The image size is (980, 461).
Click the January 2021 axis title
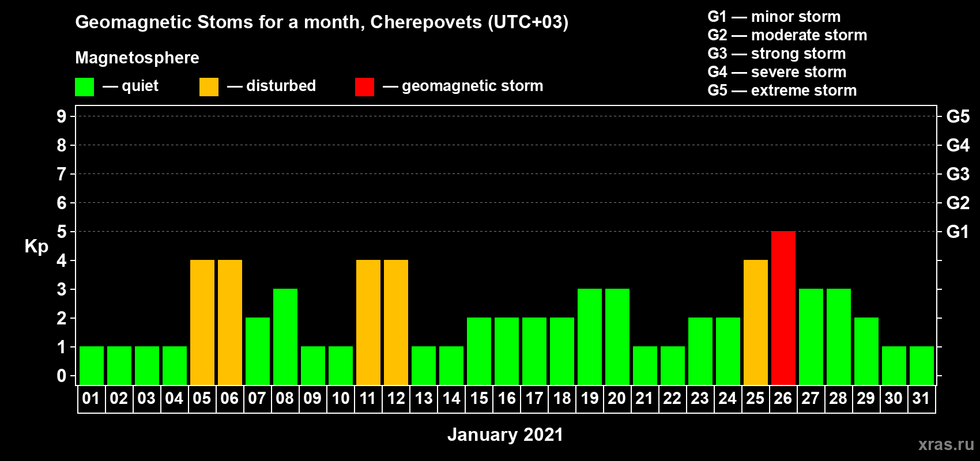point(505,434)
